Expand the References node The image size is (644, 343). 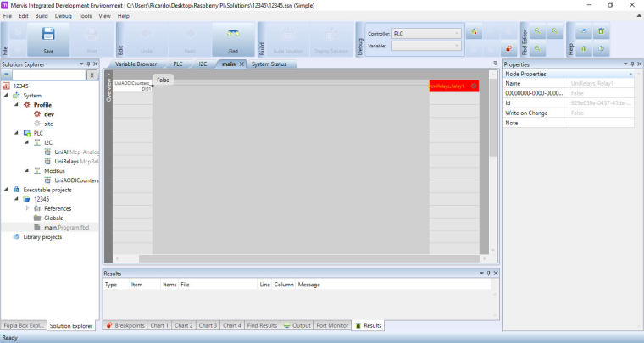pyautogui.click(x=27, y=208)
